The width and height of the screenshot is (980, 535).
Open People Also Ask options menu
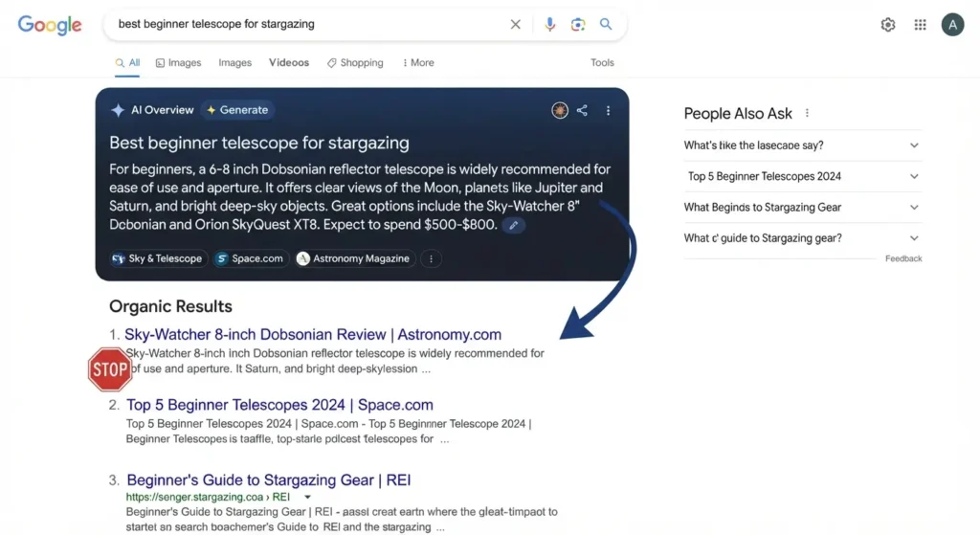pyautogui.click(x=807, y=113)
